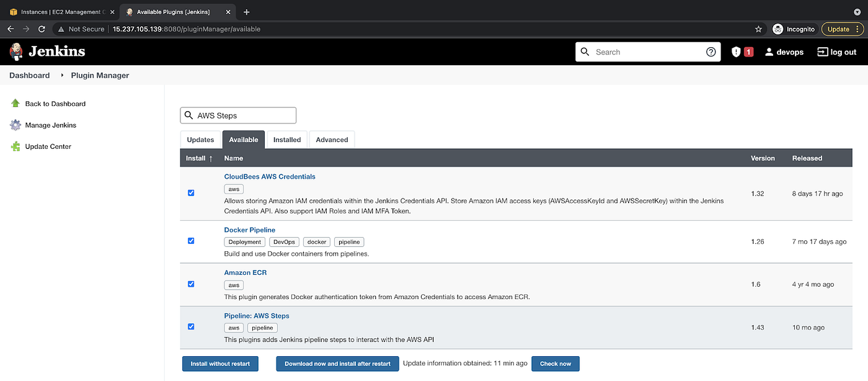Click the aws tag under Amazon ECR
868x381 pixels.
234,285
